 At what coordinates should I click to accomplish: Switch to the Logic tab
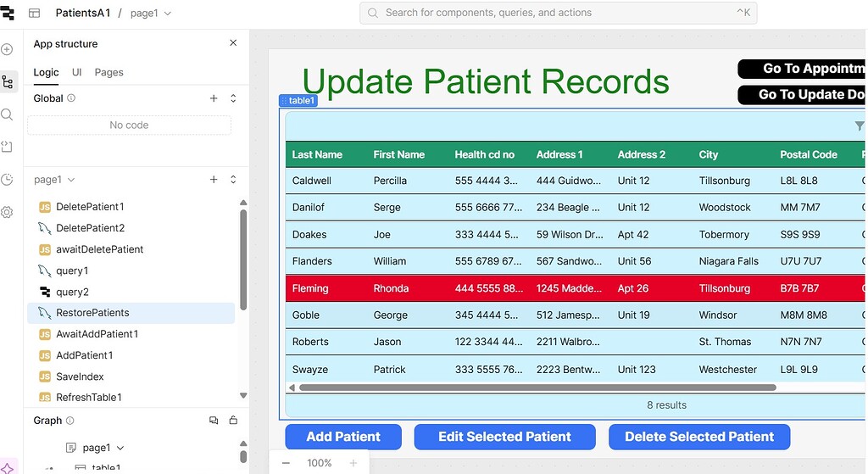46,73
